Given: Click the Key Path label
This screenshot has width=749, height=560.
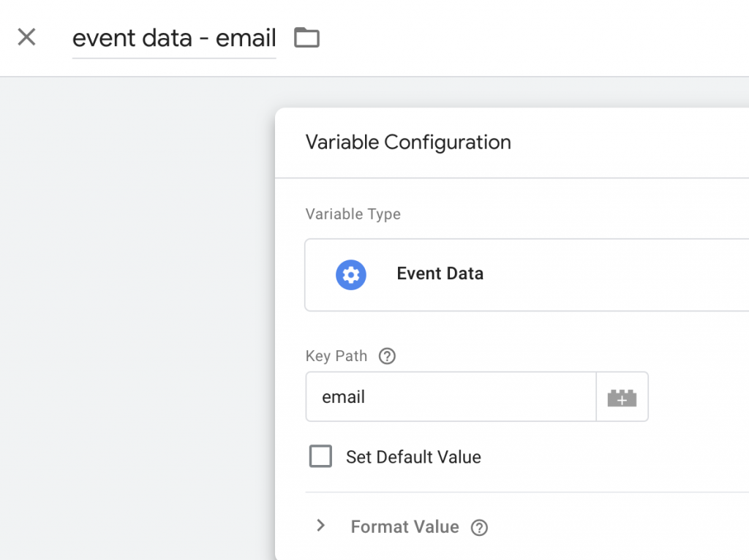Looking at the screenshot, I should 336,357.
